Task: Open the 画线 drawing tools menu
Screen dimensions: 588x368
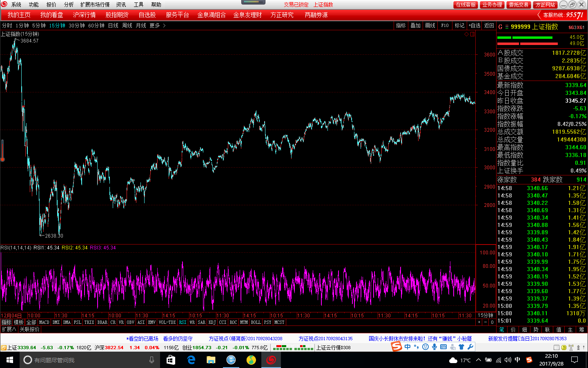Action: [x=430, y=25]
